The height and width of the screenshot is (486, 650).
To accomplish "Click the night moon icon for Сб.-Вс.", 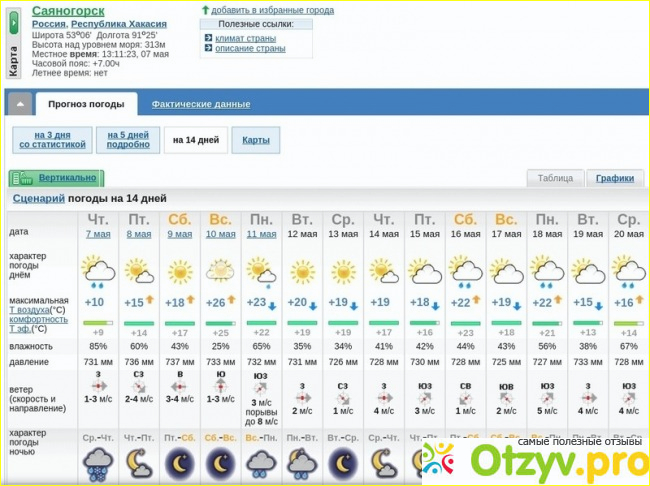I will pos(221,462).
